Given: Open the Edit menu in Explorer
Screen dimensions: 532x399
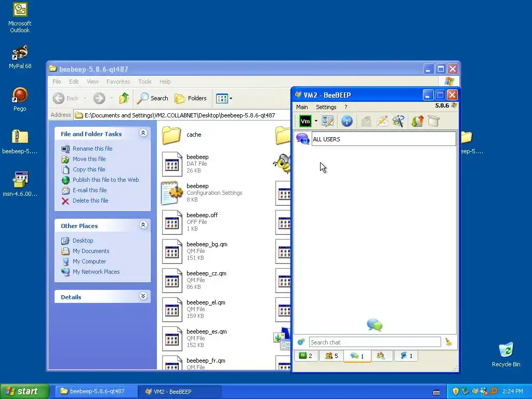Looking at the screenshot, I should point(74,82).
